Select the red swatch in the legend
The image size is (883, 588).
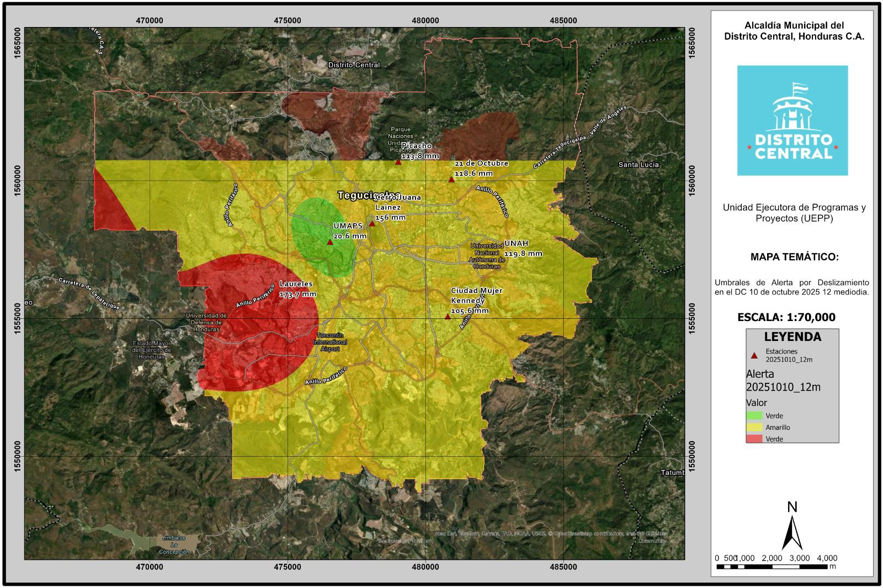[x=754, y=439]
